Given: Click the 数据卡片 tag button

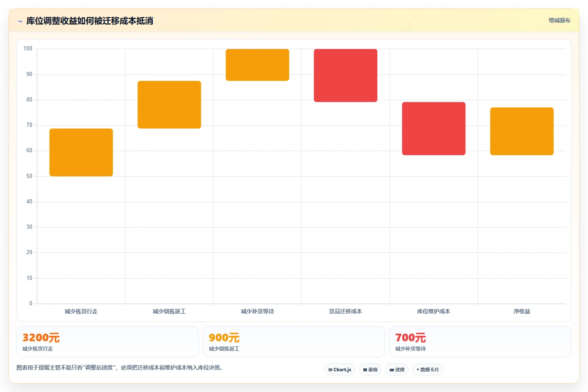Looking at the screenshot, I should pyautogui.click(x=428, y=370).
